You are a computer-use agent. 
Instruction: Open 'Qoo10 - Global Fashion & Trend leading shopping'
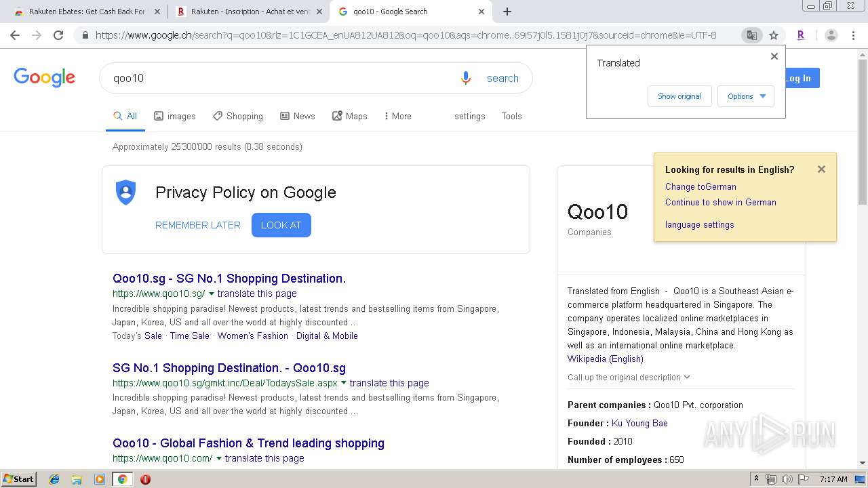248,443
